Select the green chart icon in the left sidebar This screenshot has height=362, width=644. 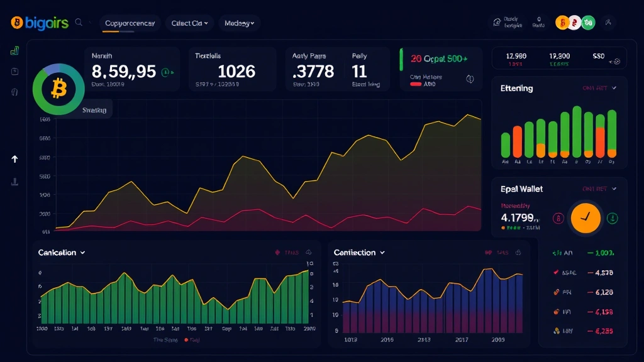13,50
